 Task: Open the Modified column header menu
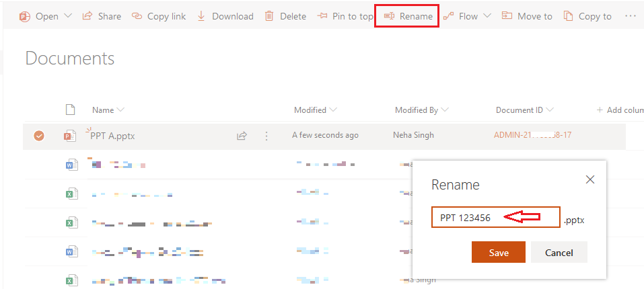316,110
